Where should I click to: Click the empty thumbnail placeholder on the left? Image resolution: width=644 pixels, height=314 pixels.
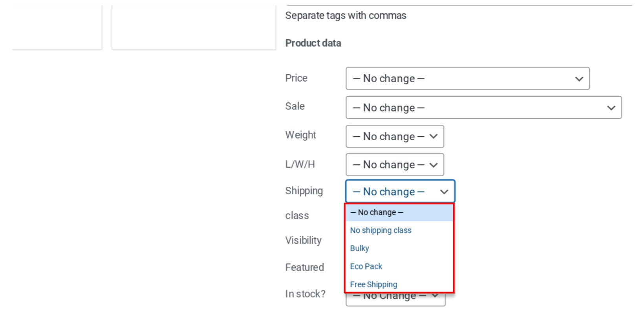57,26
